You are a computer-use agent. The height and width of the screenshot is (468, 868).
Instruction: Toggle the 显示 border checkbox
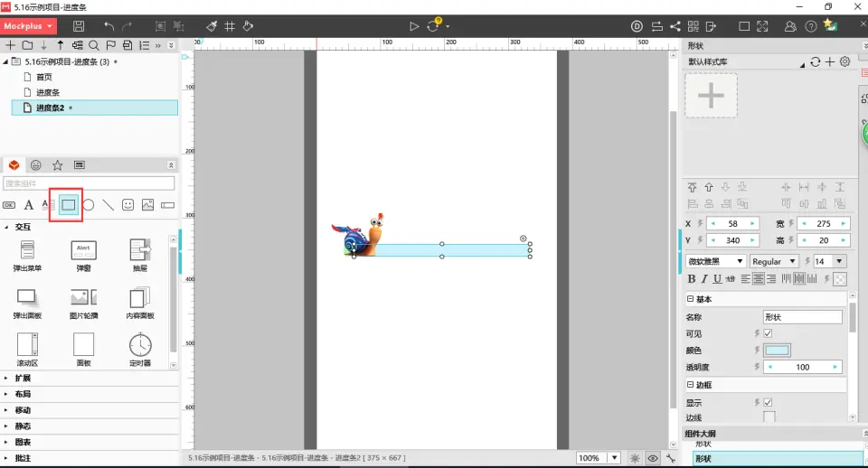pos(768,402)
